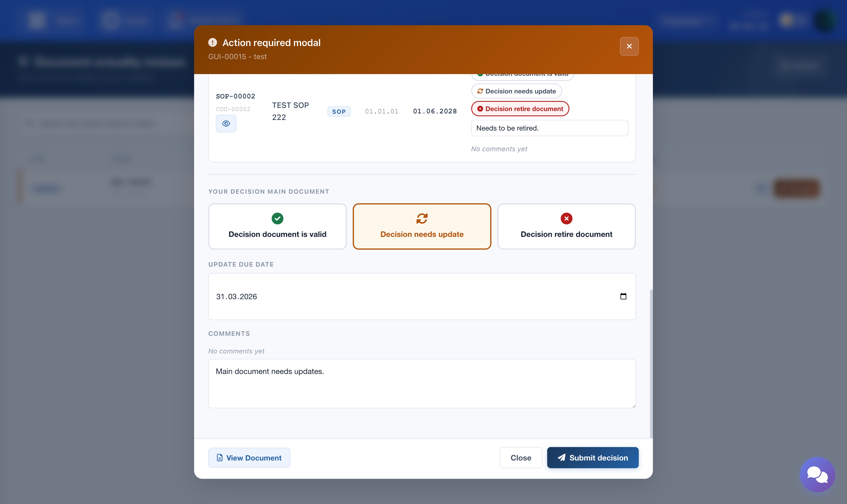This screenshot has width=847, height=504.
Task: Click the exclamation warning icon in header
Action: tap(212, 43)
